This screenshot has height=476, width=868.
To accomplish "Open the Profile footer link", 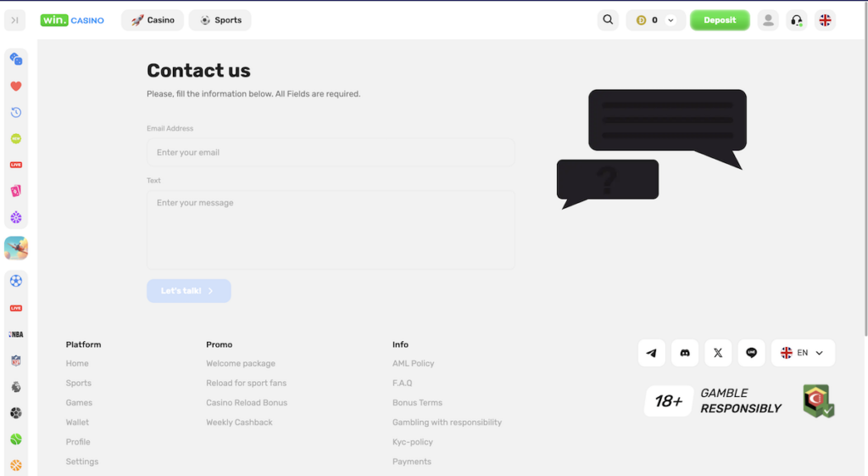I will point(78,442).
